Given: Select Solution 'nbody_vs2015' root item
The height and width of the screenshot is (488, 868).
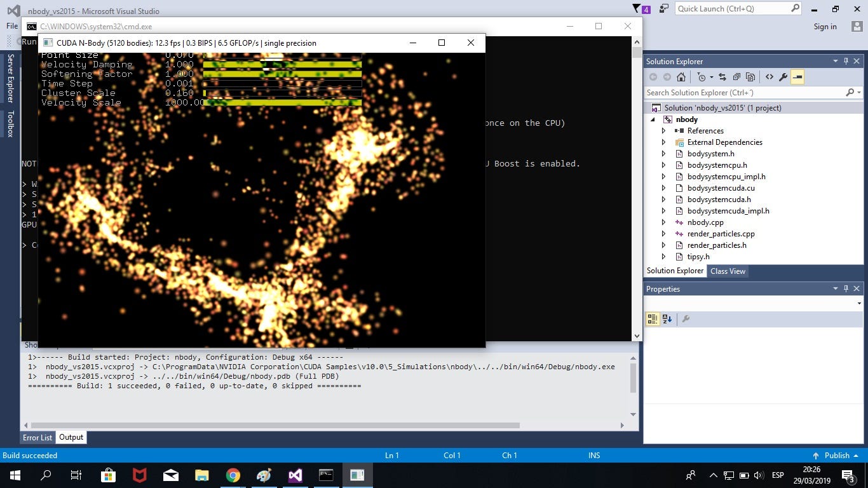Looking at the screenshot, I should 723,108.
